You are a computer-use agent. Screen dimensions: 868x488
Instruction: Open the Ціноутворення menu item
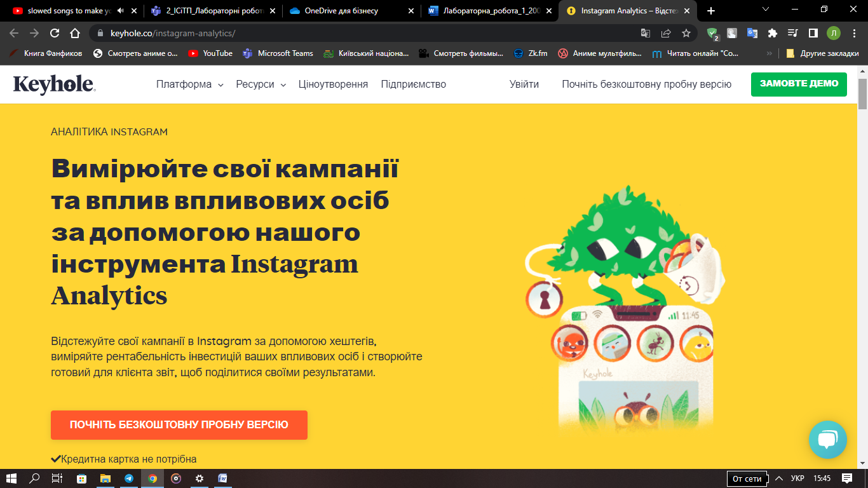(x=333, y=85)
